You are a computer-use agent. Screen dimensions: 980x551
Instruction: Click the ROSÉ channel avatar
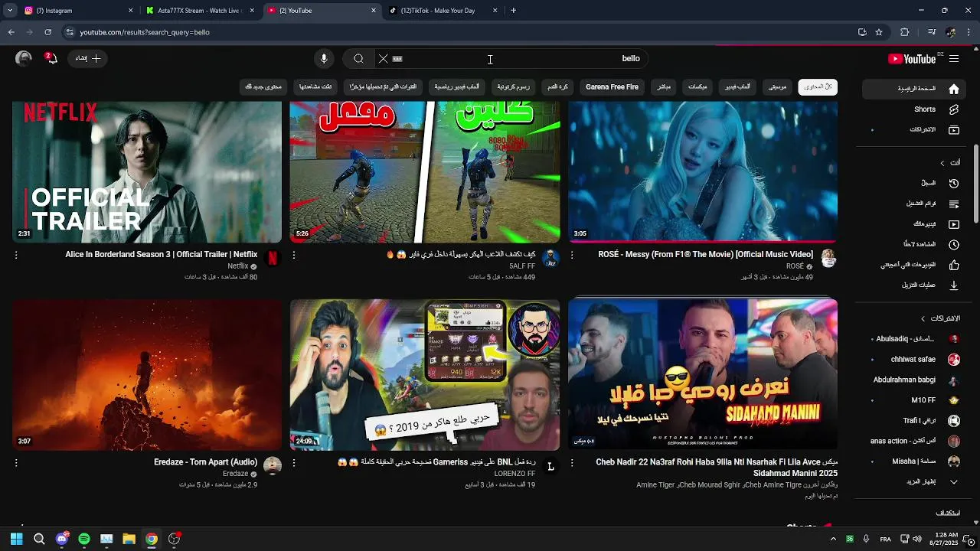[828, 258]
